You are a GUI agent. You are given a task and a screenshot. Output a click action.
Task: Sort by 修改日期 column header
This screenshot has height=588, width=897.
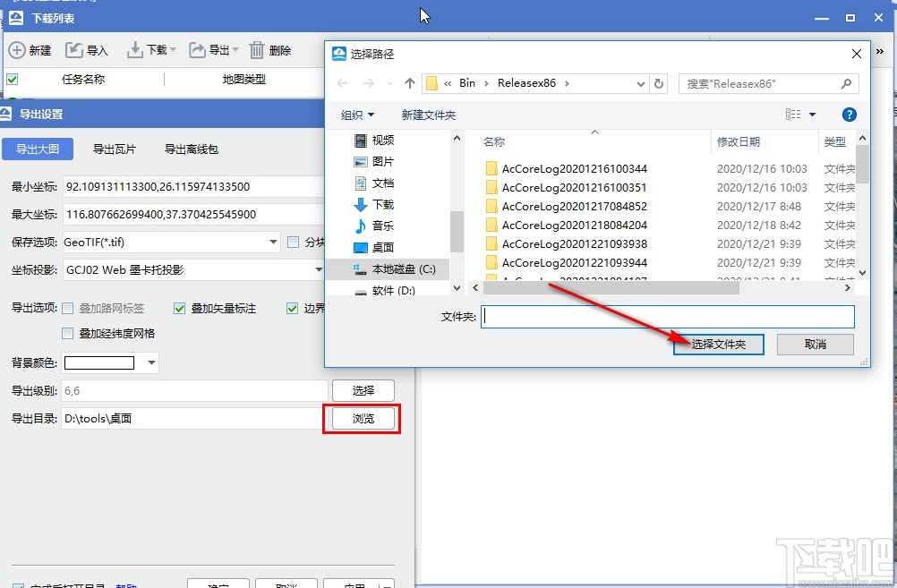pos(738,141)
